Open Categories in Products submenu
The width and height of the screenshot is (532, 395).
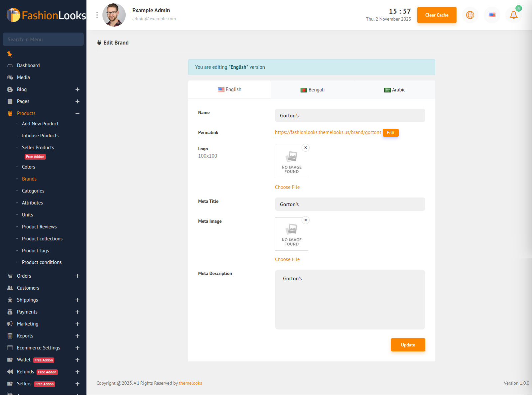pyautogui.click(x=33, y=191)
